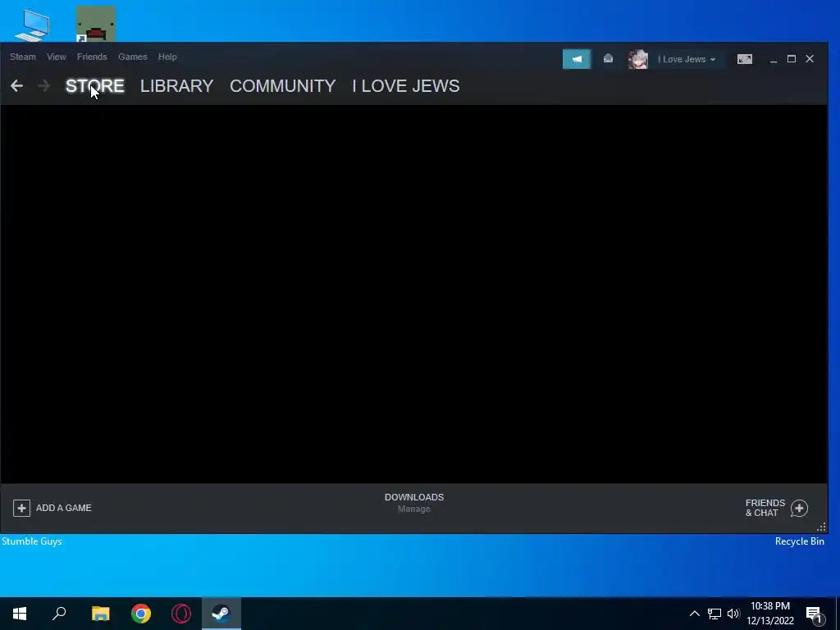Click the ADD A GAME label
The width and height of the screenshot is (840, 630).
[64, 508]
